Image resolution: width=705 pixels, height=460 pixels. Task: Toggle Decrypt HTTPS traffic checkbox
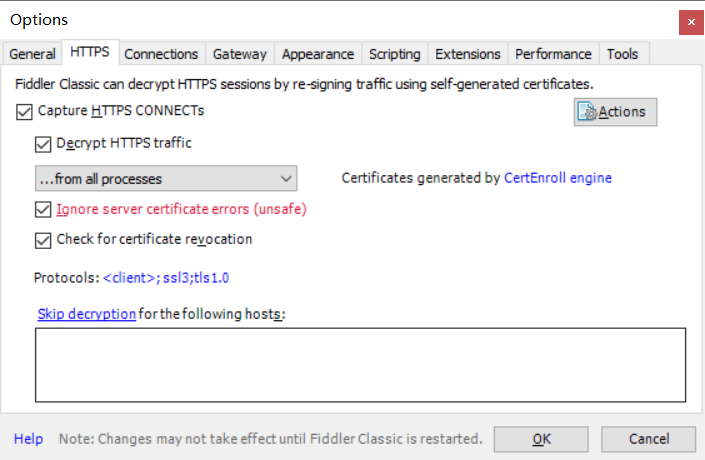pyautogui.click(x=43, y=144)
